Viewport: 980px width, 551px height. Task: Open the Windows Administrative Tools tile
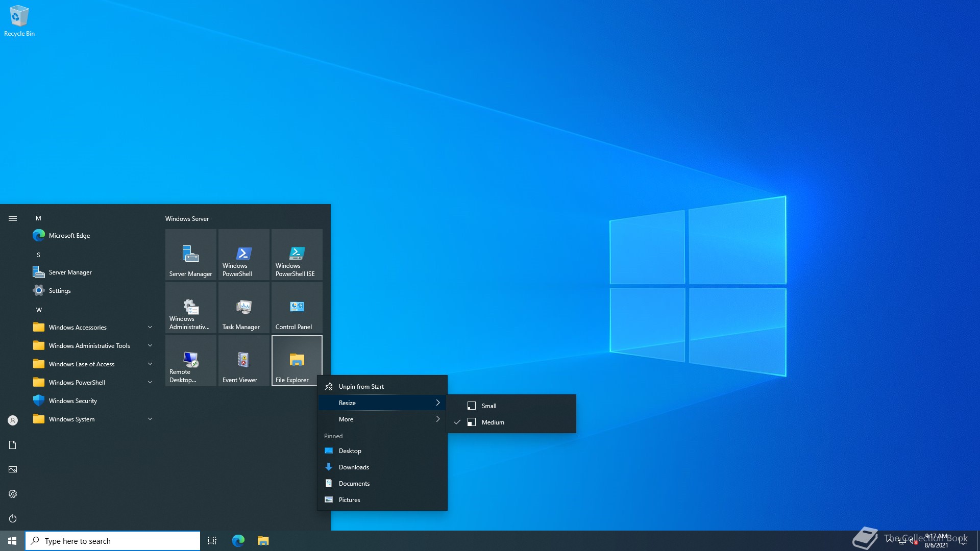pyautogui.click(x=191, y=308)
